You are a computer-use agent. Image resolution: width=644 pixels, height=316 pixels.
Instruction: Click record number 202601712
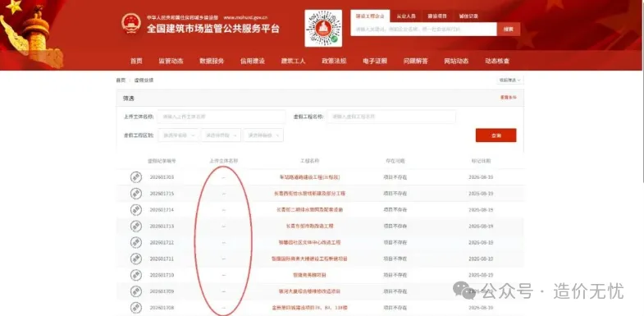[x=162, y=242]
